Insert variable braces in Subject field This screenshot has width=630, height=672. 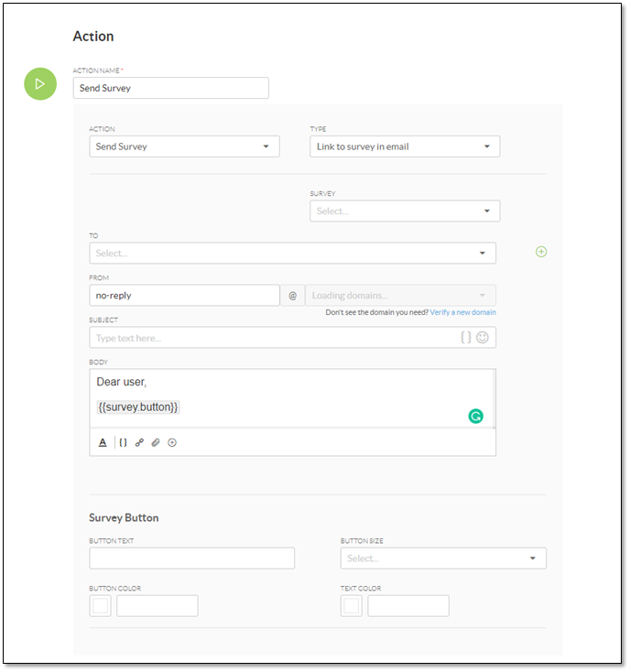click(465, 337)
